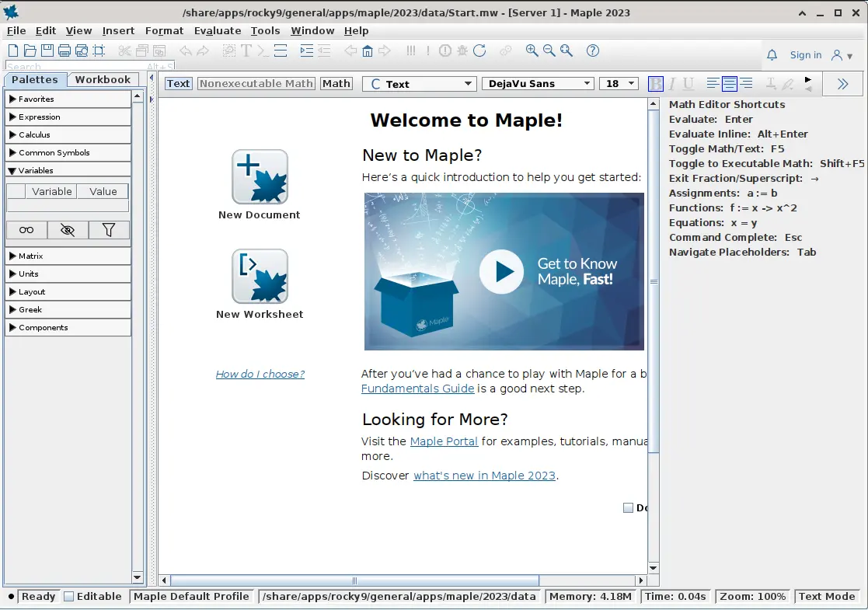868x610 pixels.
Task: Switch to the Workbook tab
Action: (x=103, y=80)
